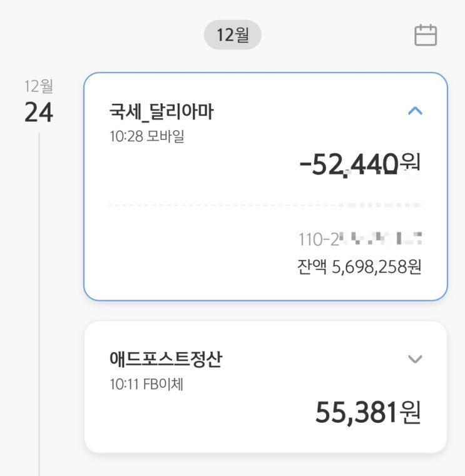This screenshot has width=465, height=476.
Task: Open the calendar icon
Action: coord(426,35)
